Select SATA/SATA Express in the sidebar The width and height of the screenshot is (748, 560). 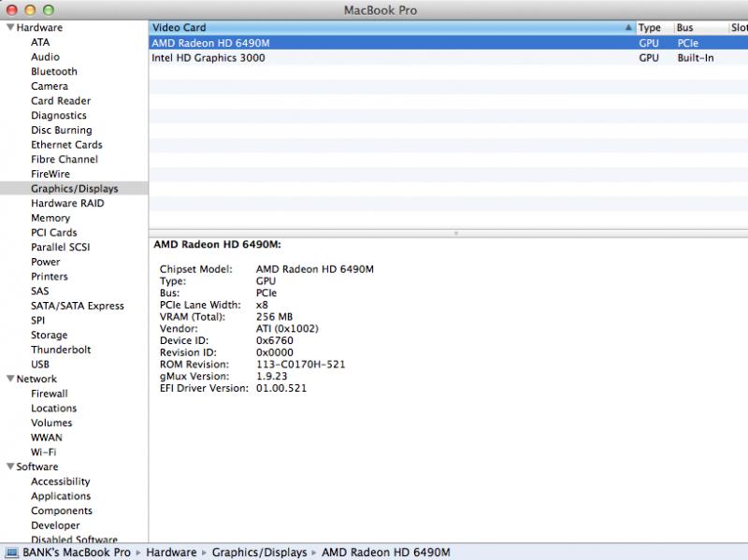(78, 306)
